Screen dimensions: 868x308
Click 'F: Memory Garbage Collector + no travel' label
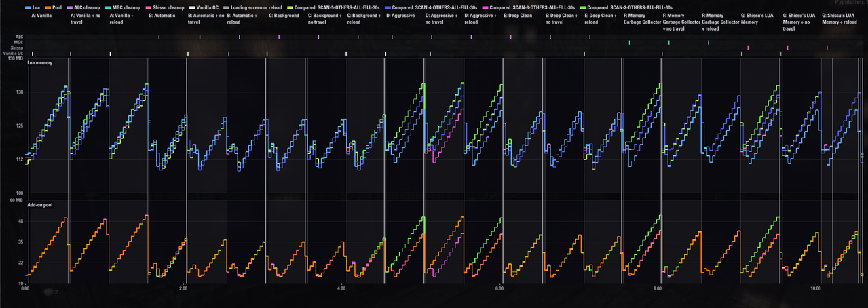(681, 22)
